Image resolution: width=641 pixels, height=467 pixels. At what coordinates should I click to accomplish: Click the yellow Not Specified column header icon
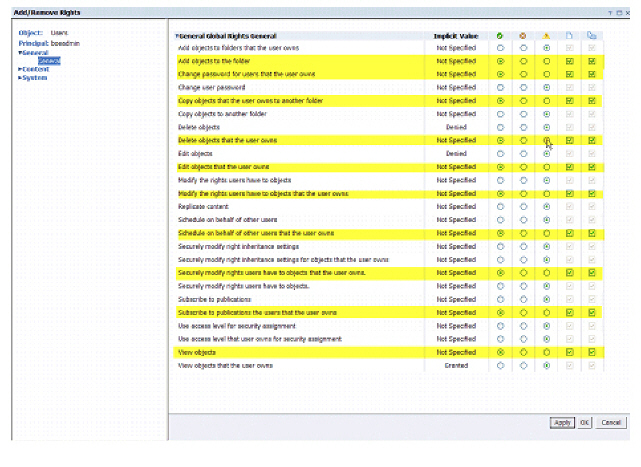coord(546,36)
